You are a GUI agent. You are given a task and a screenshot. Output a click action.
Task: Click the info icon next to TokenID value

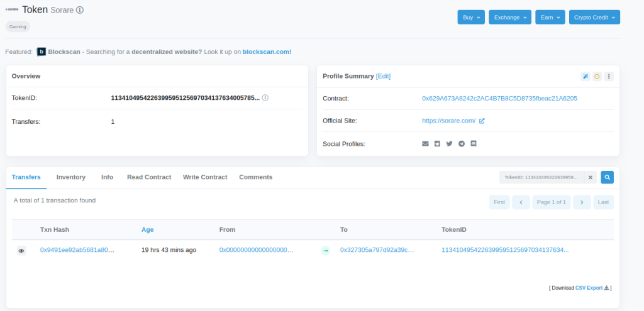(x=265, y=98)
